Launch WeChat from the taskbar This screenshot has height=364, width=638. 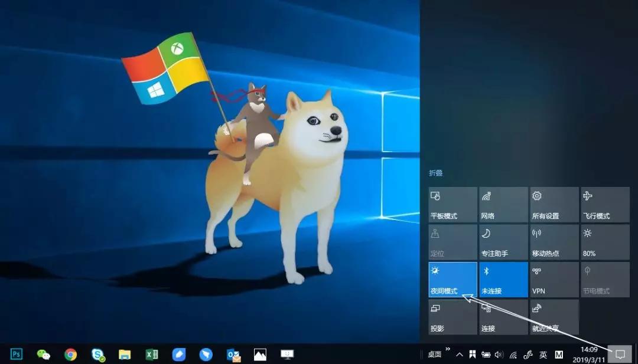tap(44, 354)
